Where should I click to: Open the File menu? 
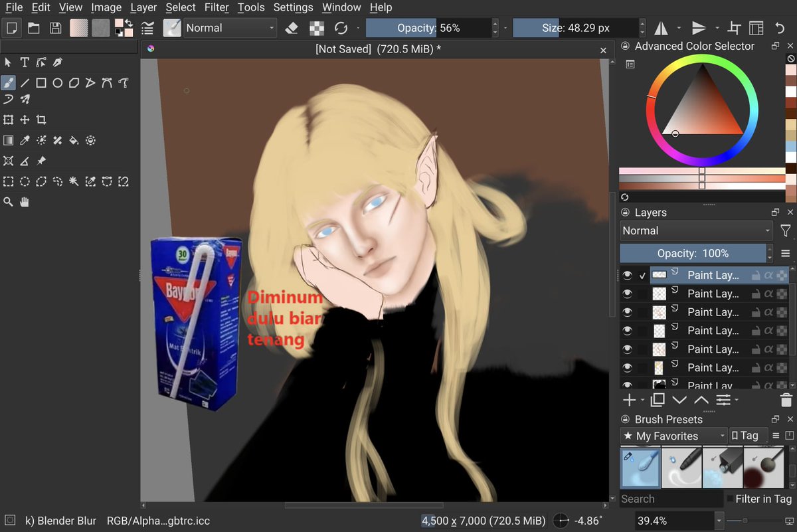point(14,7)
